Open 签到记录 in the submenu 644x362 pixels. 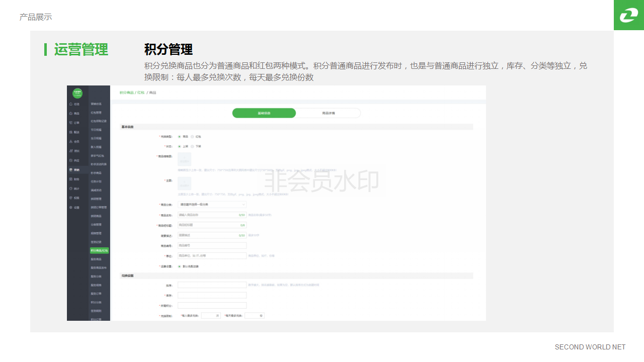tap(96, 242)
